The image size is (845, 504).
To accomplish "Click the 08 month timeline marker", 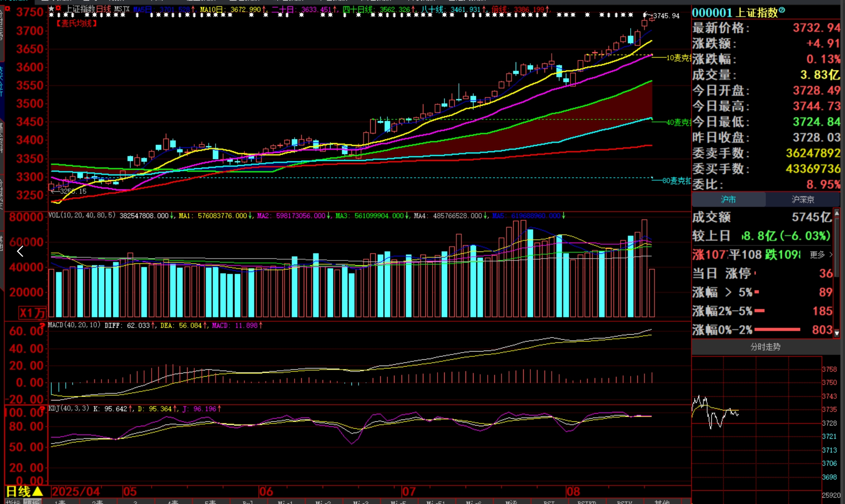I will tap(573, 491).
